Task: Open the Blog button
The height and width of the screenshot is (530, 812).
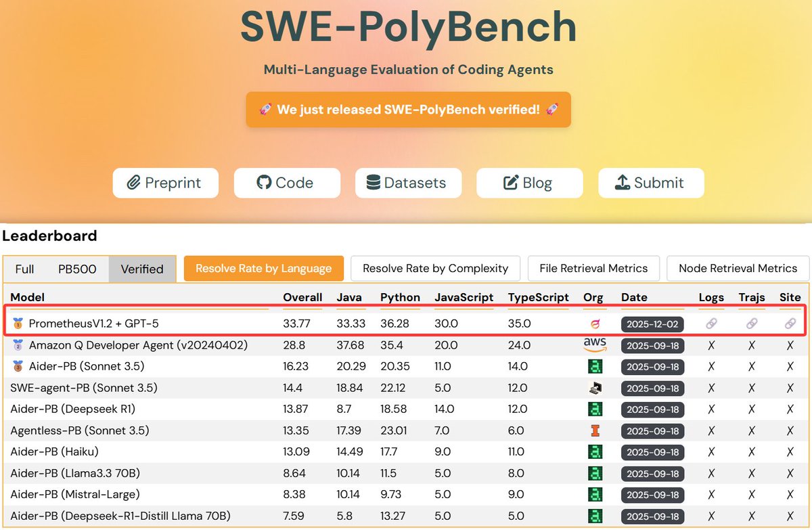Action: point(530,183)
